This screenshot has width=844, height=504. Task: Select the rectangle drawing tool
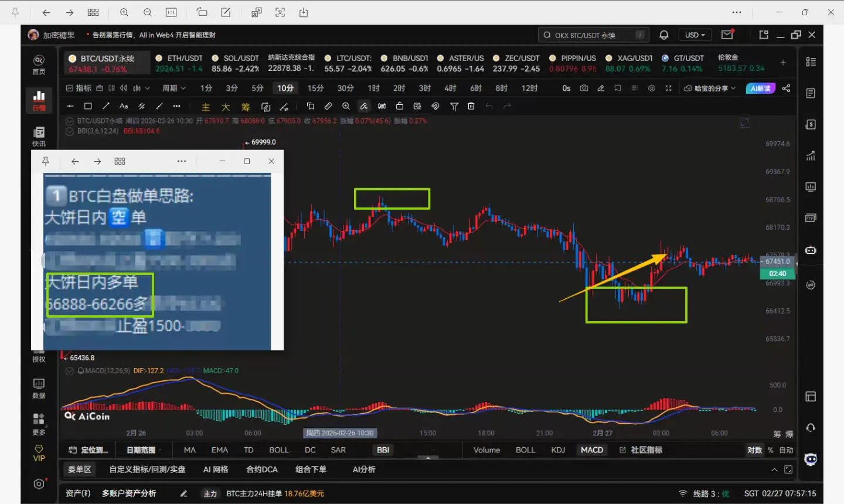[88, 106]
